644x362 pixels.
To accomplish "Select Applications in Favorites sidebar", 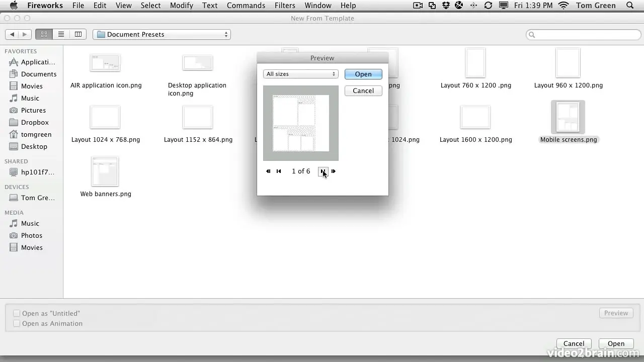I will (x=32, y=62).
